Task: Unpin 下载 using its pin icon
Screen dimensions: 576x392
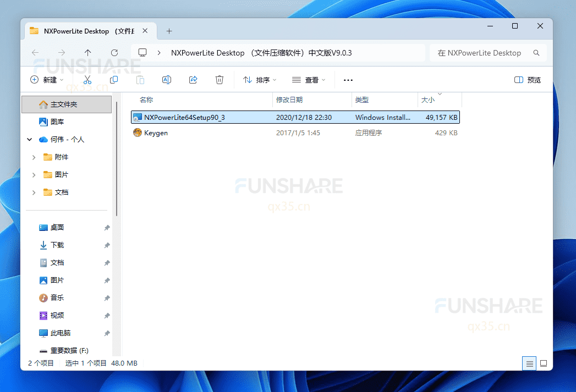Action: coord(107,245)
